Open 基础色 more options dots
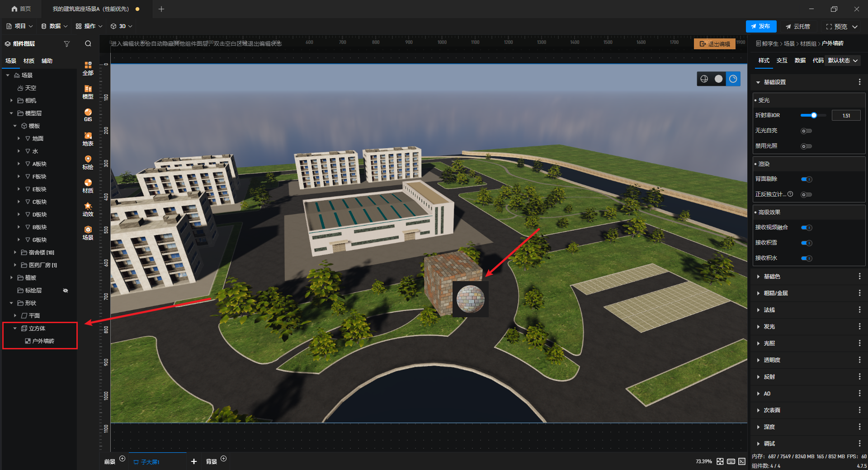The height and width of the screenshot is (470, 868). pos(859,277)
